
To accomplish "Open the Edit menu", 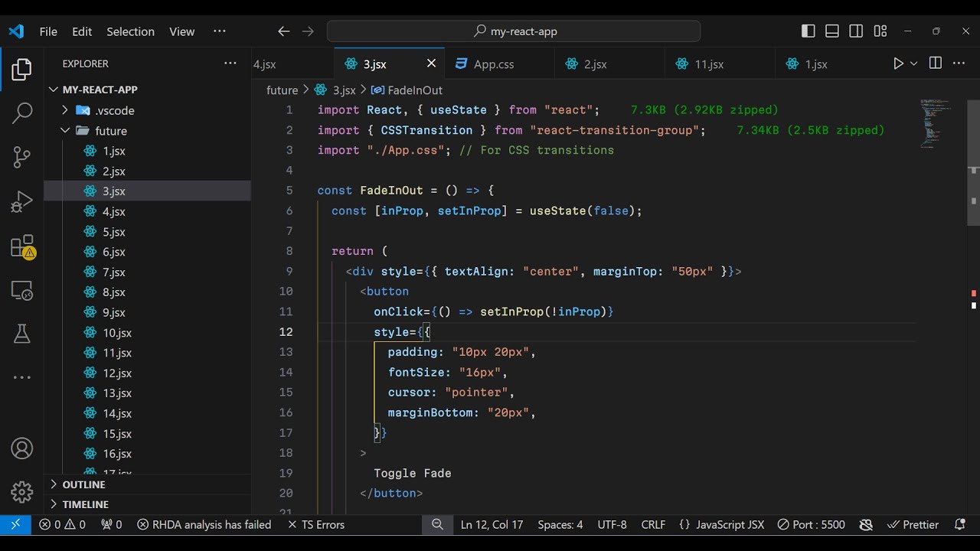I will point(82,31).
